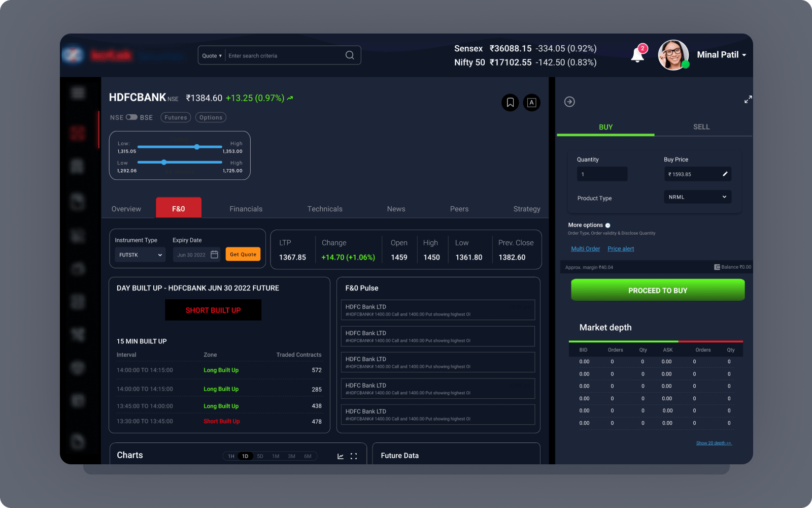The width and height of the screenshot is (812, 508).
Task: Open the Technicals tab
Action: click(x=325, y=209)
